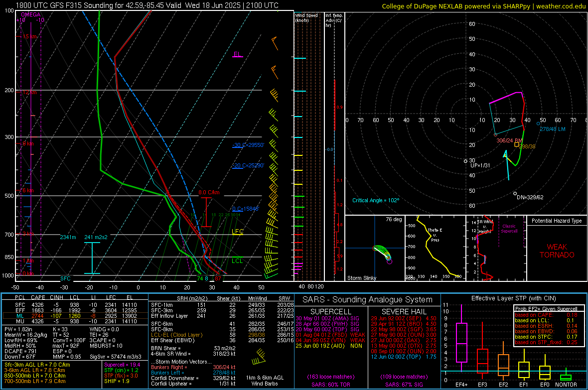Click the yellow 'LFC' level marker
Image resolution: width=588 pixels, height=390 pixels.
[x=237, y=232]
